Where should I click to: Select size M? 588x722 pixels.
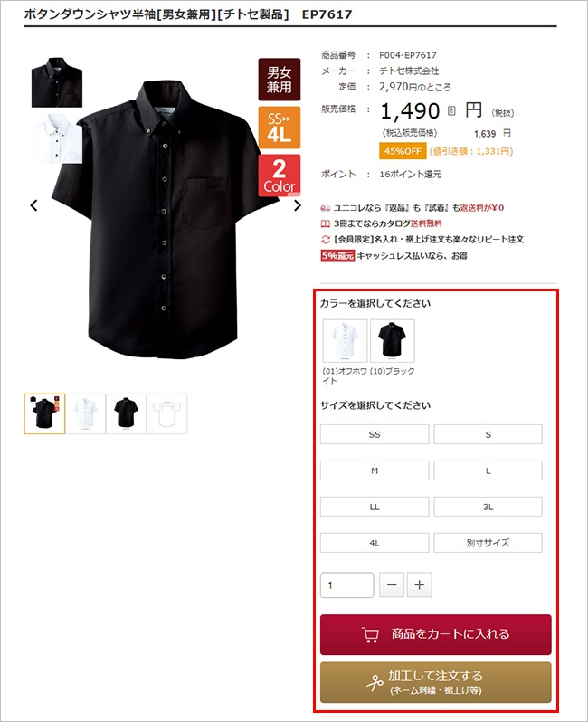click(375, 470)
